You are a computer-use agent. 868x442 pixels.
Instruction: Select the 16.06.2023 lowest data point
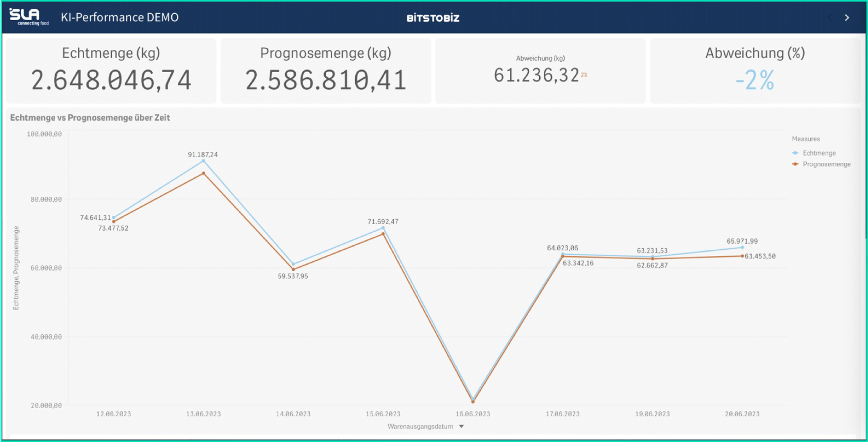(x=473, y=401)
